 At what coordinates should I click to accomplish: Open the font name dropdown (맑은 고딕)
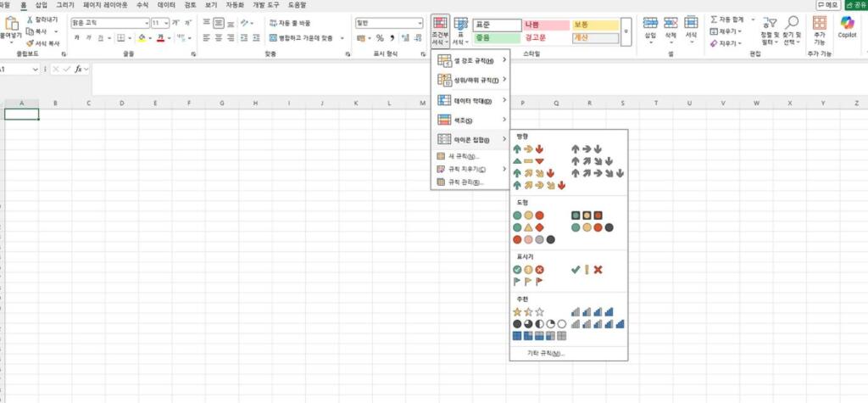coord(146,23)
